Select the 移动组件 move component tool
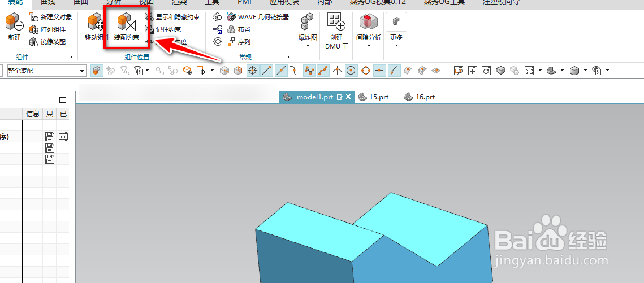The image size is (644, 283). click(x=97, y=27)
